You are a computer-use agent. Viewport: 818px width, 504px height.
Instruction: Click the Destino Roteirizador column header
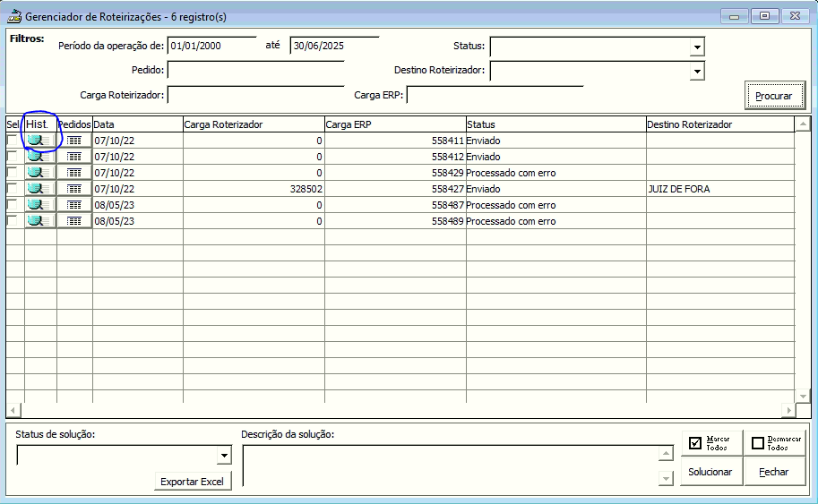tap(720, 124)
